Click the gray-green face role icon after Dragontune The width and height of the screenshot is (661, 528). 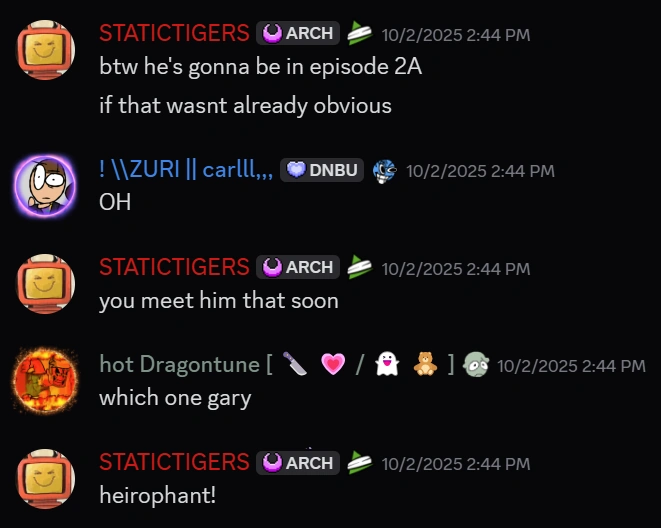pyautogui.click(x=476, y=365)
